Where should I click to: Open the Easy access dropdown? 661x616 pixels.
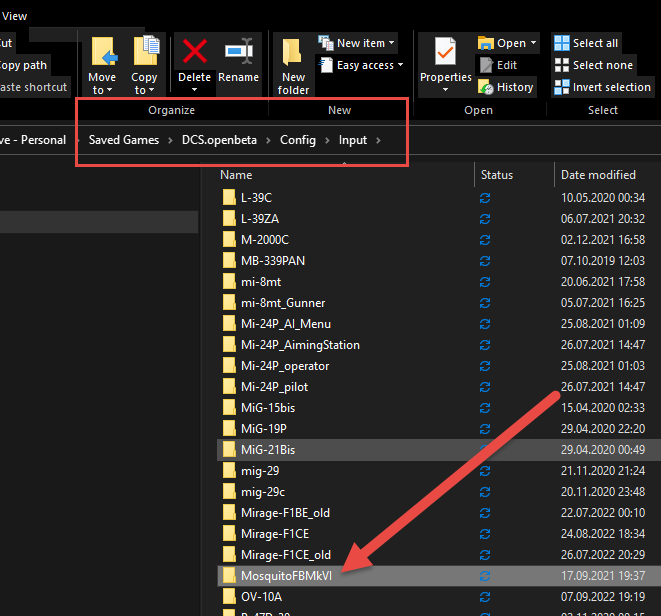[x=362, y=65]
